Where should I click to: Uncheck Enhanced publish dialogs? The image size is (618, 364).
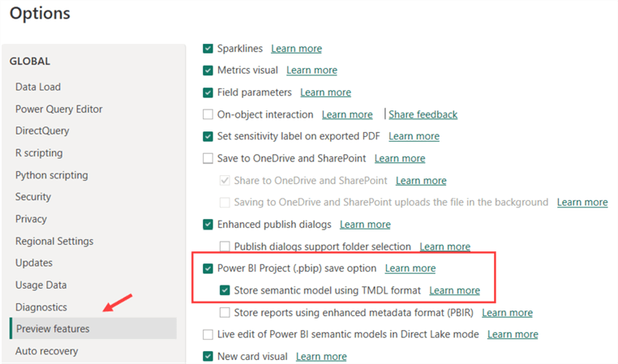pyautogui.click(x=208, y=225)
